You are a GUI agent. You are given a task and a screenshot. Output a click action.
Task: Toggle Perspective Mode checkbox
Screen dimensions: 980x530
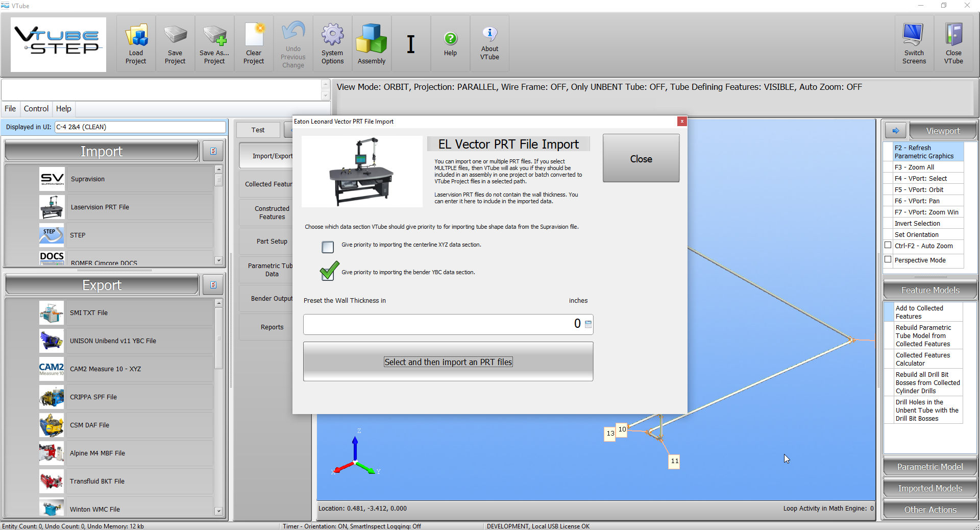888,260
